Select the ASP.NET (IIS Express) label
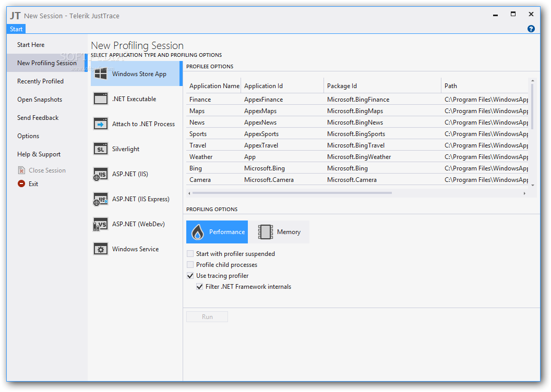 [x=140, y=199]
